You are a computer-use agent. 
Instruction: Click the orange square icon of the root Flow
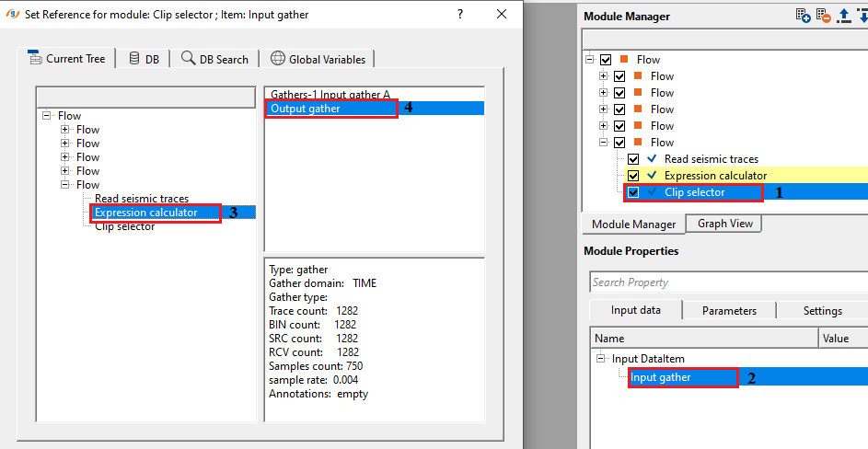(623, 60)
